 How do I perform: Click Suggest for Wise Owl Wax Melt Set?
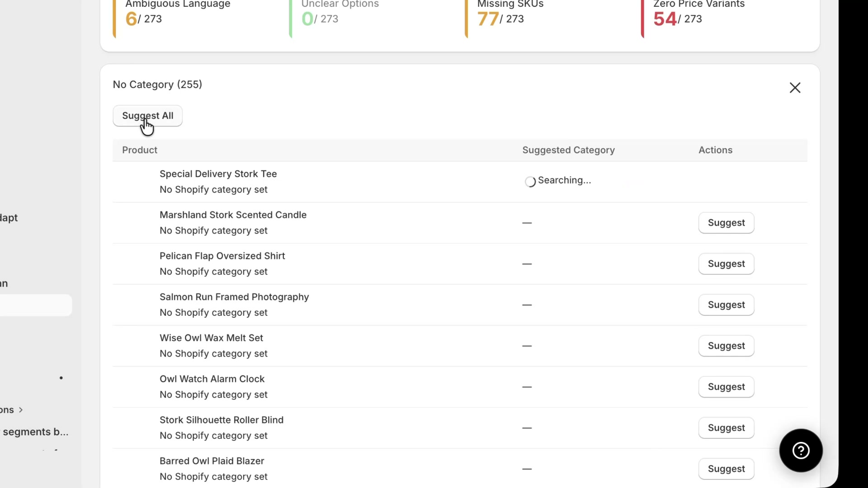click(x=726, y=346)
